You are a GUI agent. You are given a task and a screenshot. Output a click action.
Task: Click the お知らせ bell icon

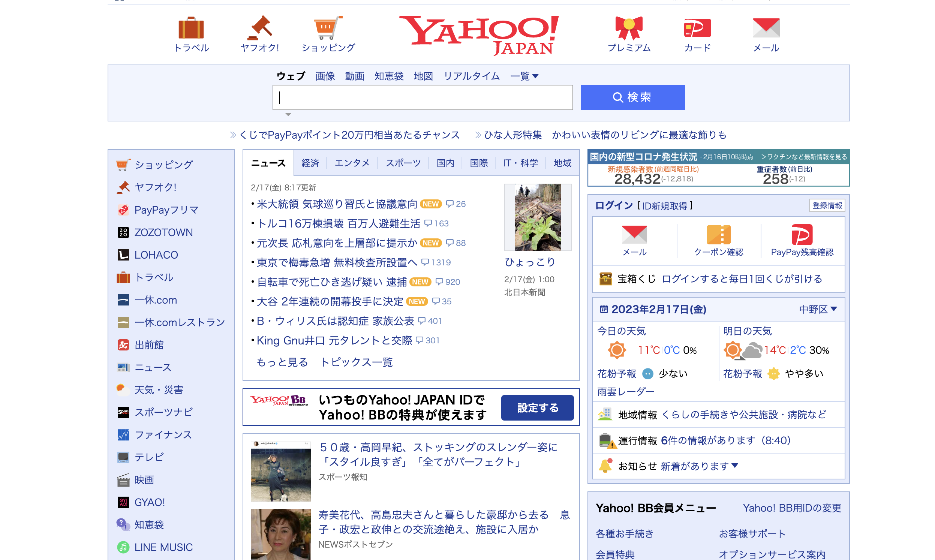pyautogui.click(x=605, y=466)
